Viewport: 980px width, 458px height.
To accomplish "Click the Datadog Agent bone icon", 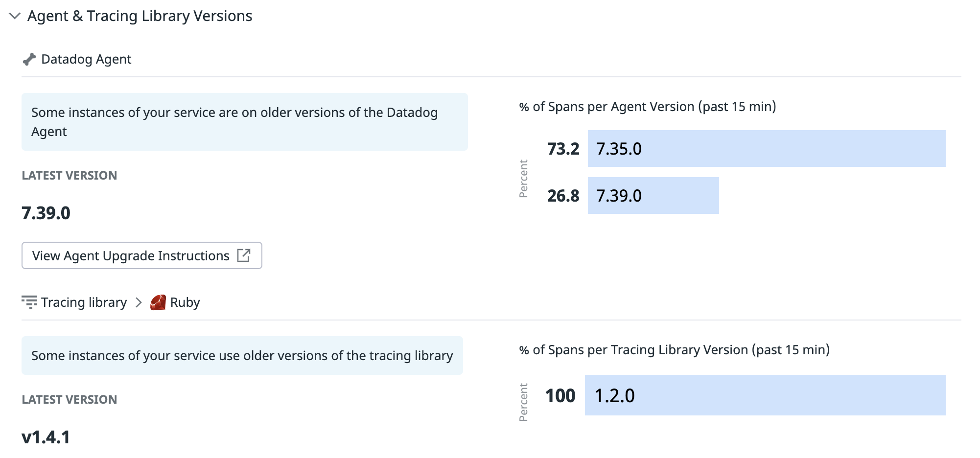I will point(29,59).
